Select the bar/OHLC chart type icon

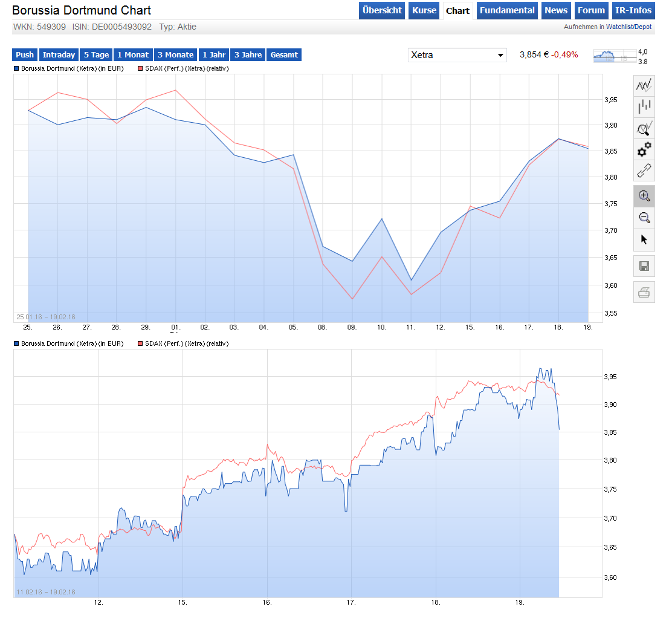click(644, 107)
